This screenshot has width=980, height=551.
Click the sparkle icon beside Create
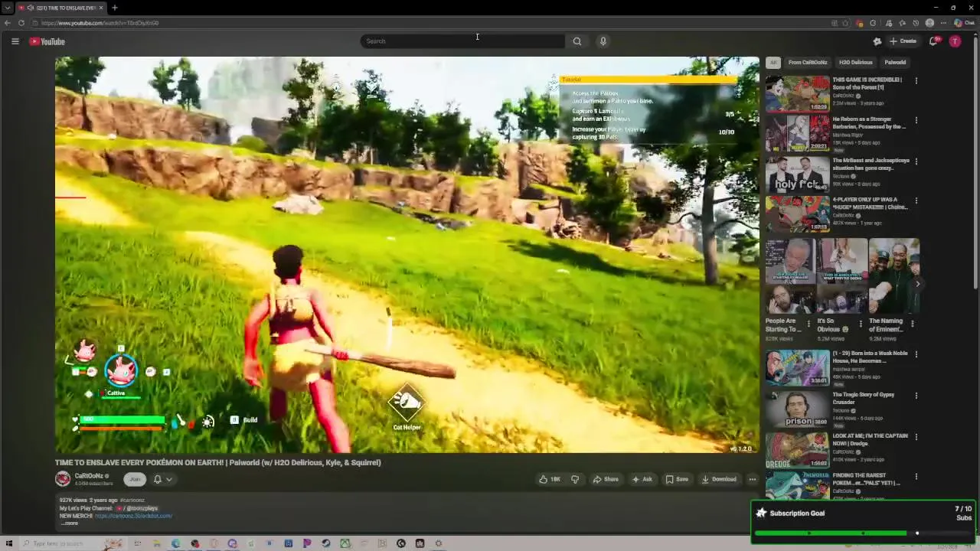pos(877,41)
